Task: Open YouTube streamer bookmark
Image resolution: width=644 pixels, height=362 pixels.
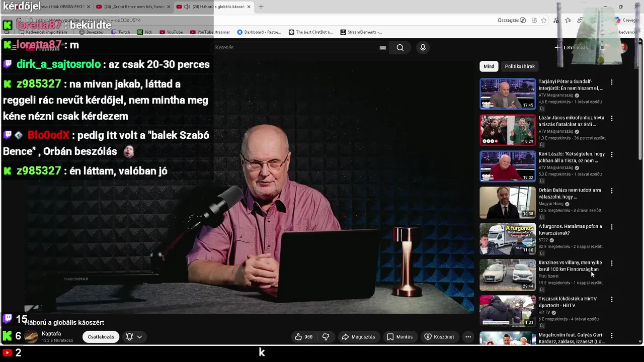Action: [x=210, y=32]
